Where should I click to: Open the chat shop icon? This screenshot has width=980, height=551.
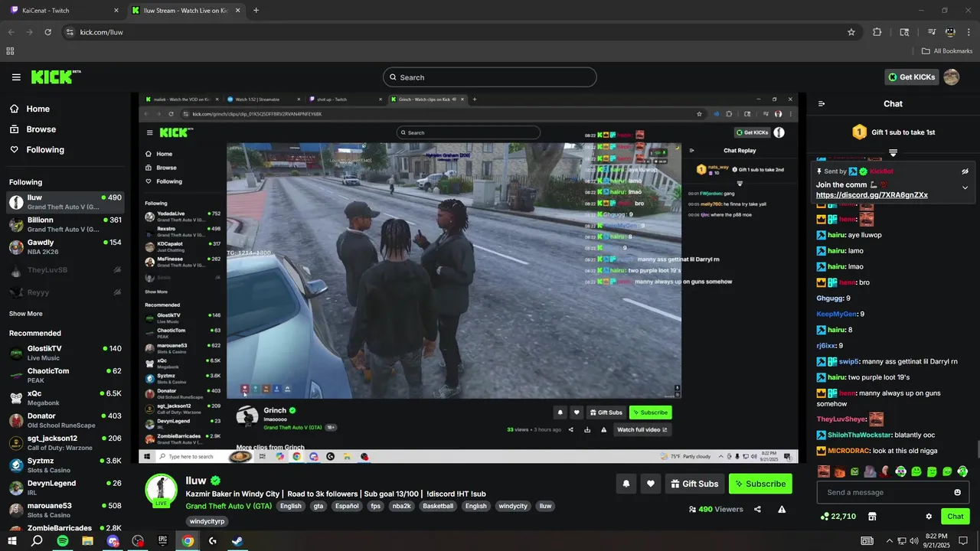(872, 517)
